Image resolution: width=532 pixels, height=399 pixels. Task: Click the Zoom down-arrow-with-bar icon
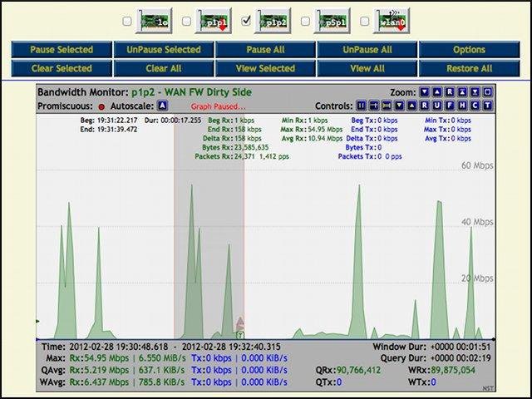[x=475, y=92]
